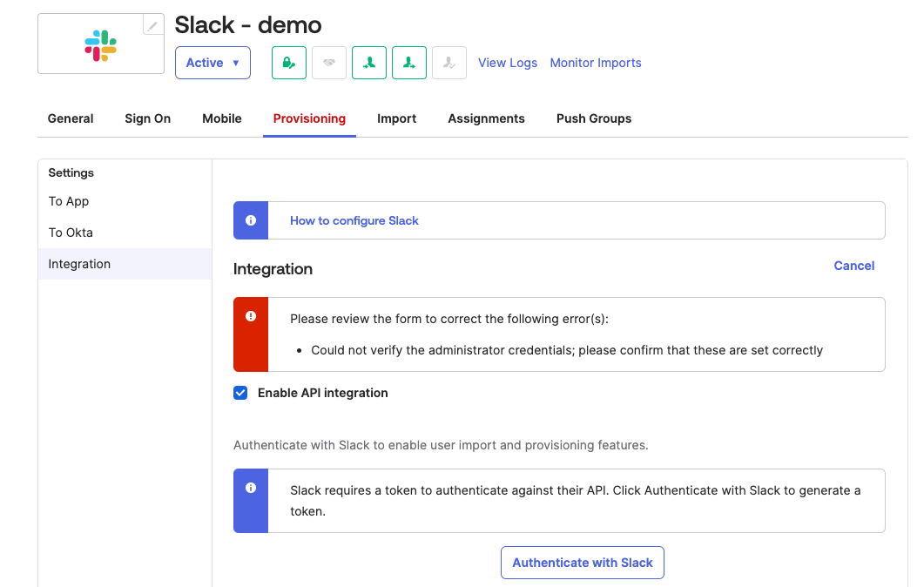
Task: Click the 'Slack requires a token' notice text
Action: point(575,501)
